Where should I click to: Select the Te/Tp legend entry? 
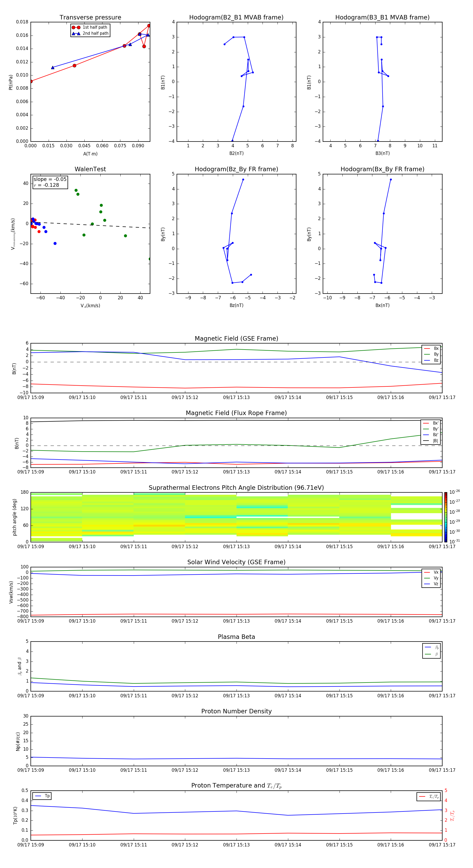[x=429, y=796]
